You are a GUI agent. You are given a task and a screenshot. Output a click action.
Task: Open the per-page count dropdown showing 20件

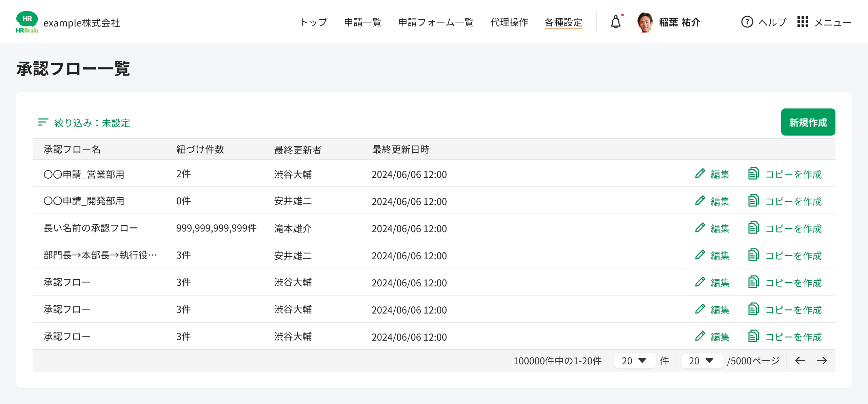click(x=634, y=361)
